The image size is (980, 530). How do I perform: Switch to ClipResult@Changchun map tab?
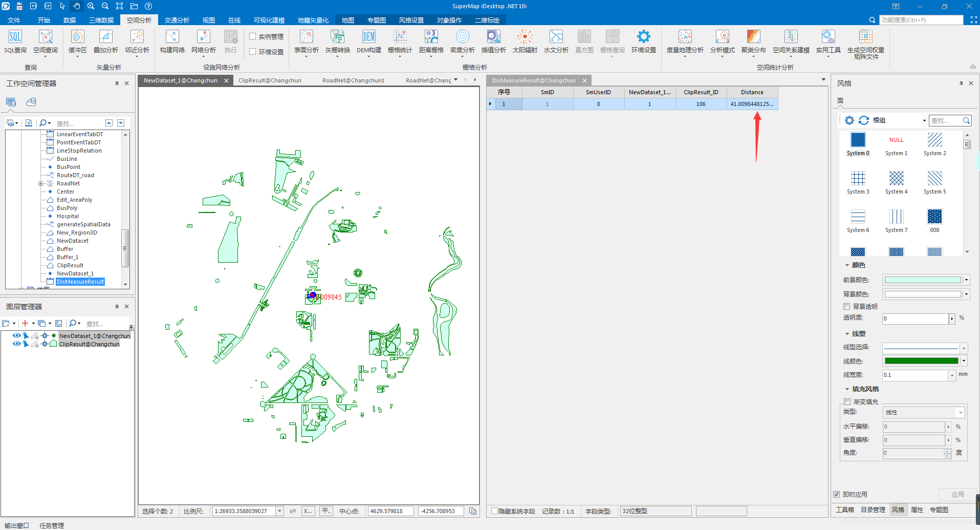pos(270,80)
